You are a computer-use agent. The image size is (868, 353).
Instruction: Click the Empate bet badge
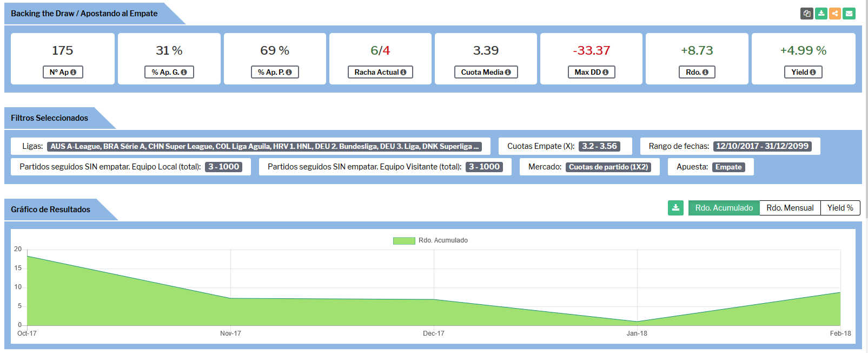click(x=728, y=167)
